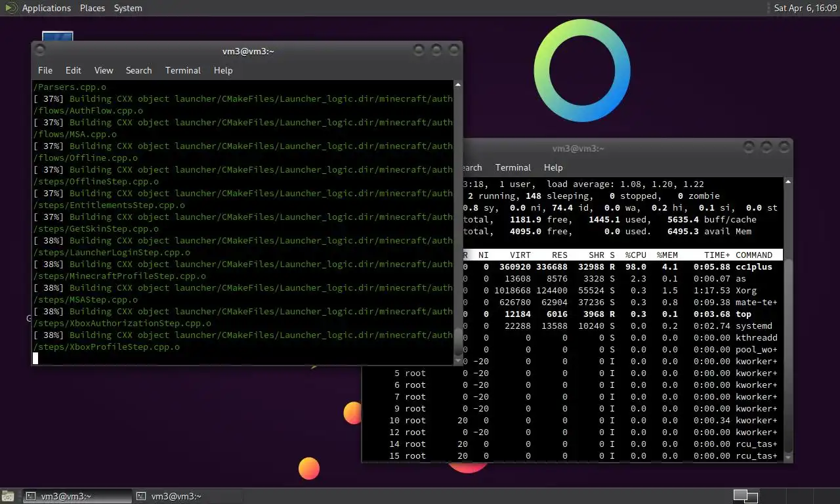Open Help menu in the front terminal

point(223,70)
